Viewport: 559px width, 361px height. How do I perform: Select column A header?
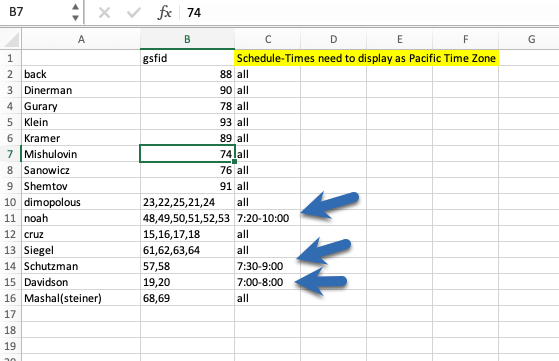pyautogui.click(x=81, y=39)
